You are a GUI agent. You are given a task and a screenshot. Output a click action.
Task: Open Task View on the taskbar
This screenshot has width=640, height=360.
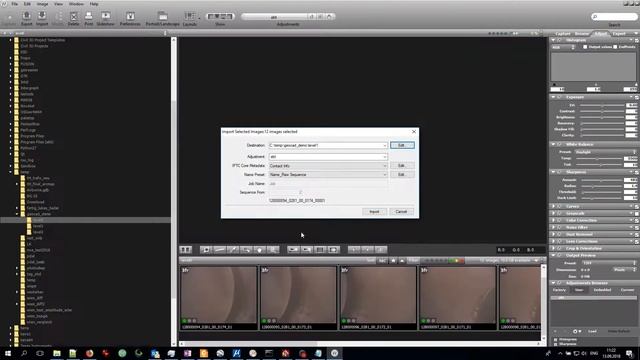click(40, 353)
